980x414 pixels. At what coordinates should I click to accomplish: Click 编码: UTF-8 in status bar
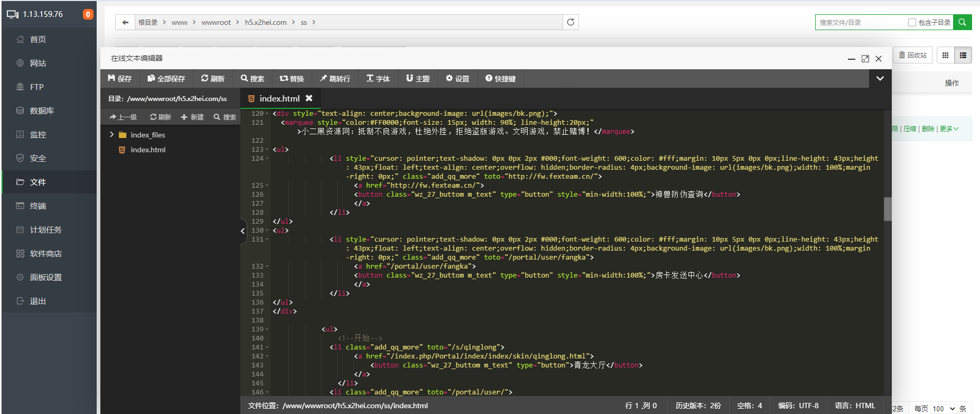(x=798, y=406)
